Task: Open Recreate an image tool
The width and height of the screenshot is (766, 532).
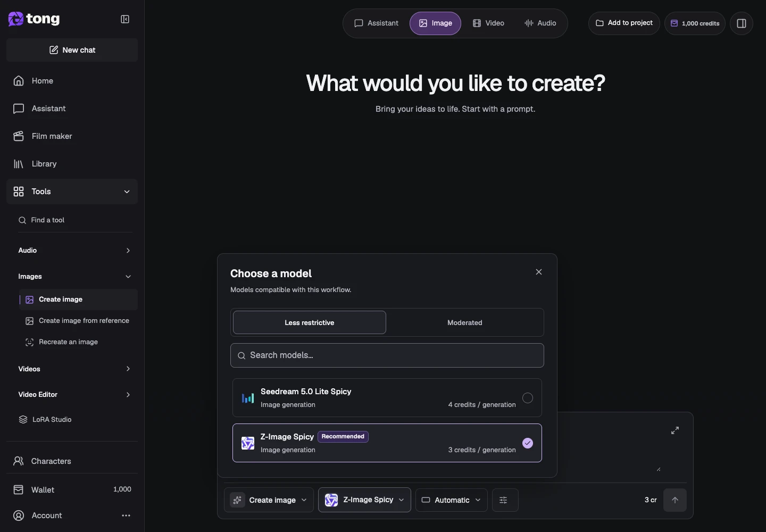Action: point(78,342)
